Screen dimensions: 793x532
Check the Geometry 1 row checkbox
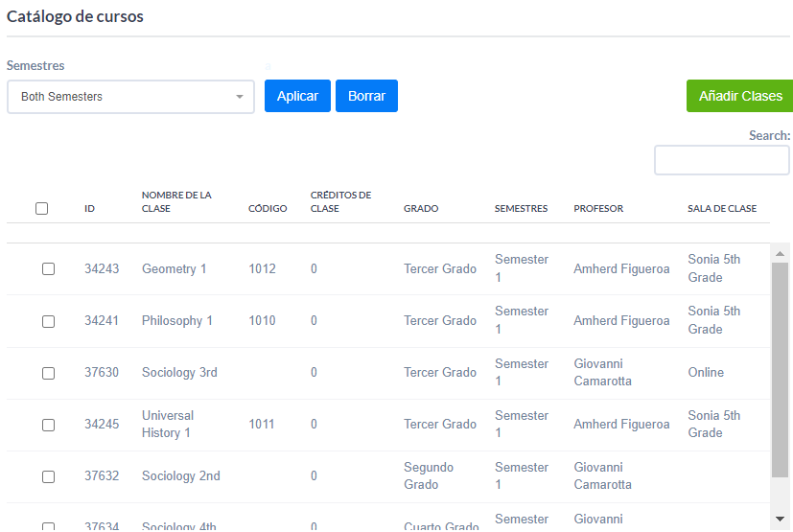[x=48, y=269]
